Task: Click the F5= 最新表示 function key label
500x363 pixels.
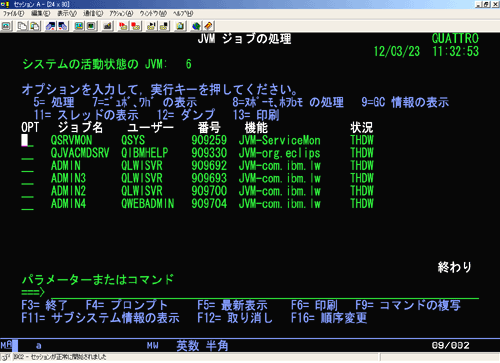Action: [232, 305]
